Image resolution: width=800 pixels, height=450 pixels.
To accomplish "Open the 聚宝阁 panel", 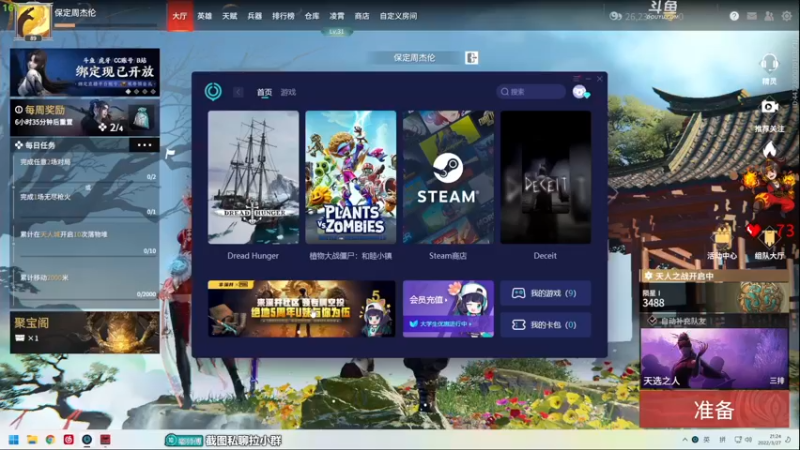I will tap(85, 333).
